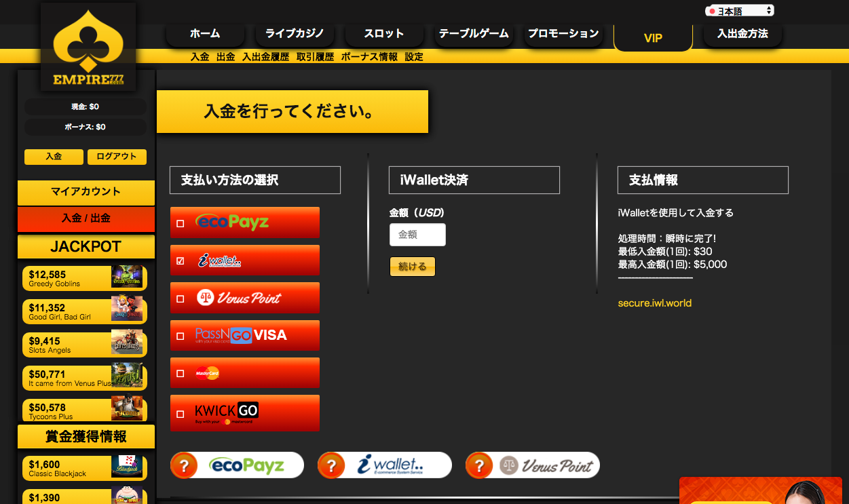Click the 続ける continue button
This screenshot has height=504, width=849.
(x=413, y=267)
